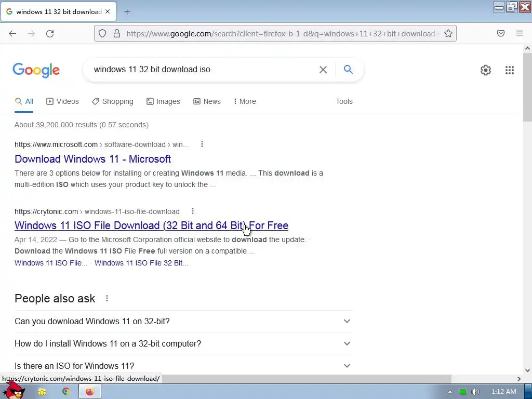The height and width of the screenshot is (399, 532).
Task: Show hidden system tray icons
Action: 450,392
